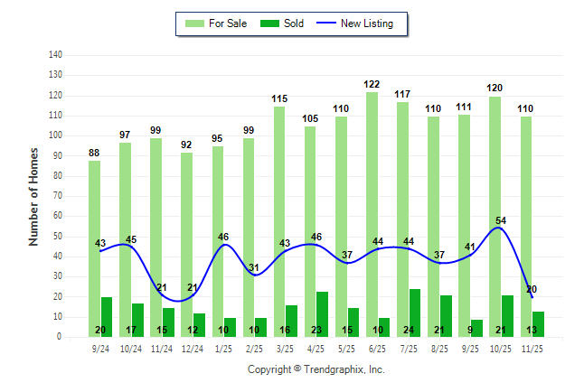The width and height of the screenshot is (584, 392).
Task: Click the For Sale legend label
Action: tap(228, 23)
